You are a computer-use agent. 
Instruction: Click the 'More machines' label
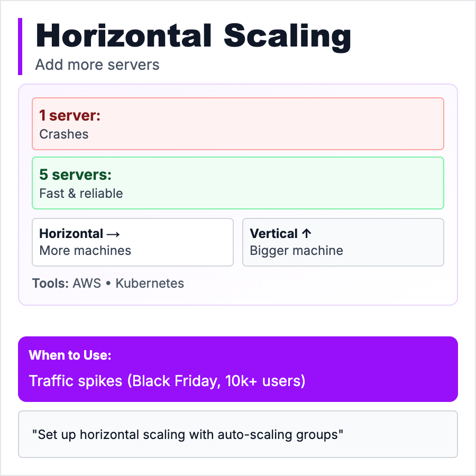(x=85, y=251)
